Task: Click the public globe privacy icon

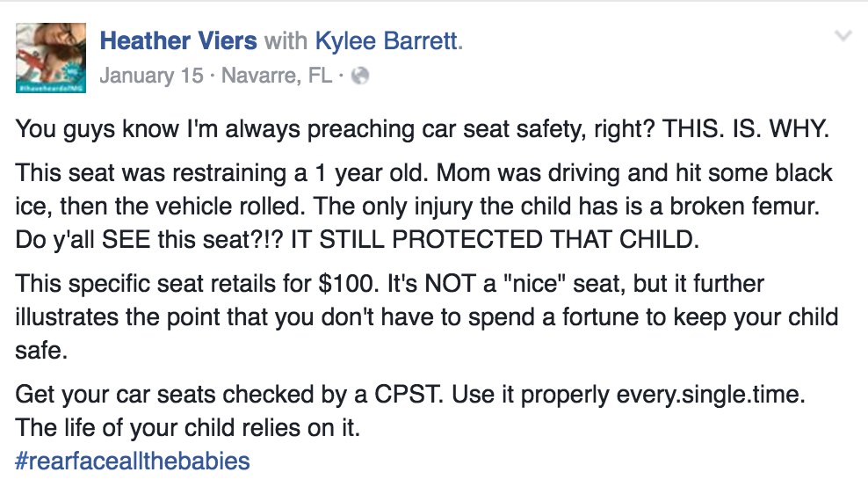Action: (x=359, y=76)
